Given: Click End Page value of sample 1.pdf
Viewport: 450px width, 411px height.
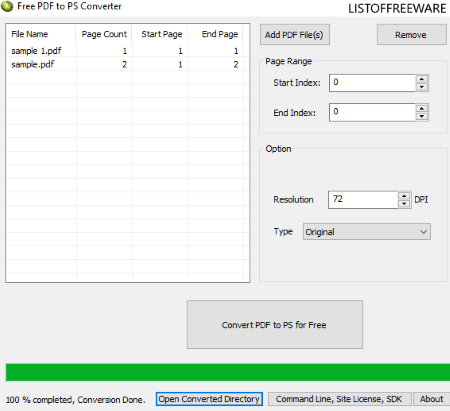Looking at the screenshot, I should click(236, 51).
